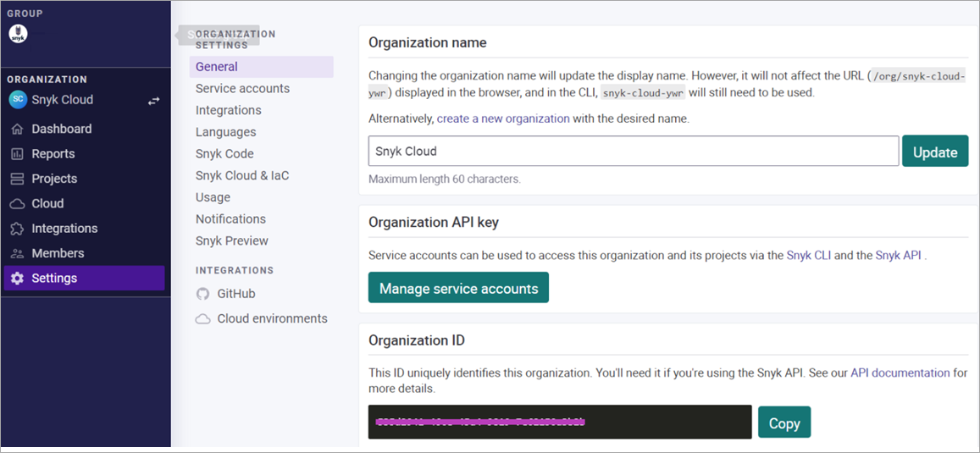Image resolution: width=980 pixels, height=453 pixels.
Task: Open the organization switcher arrows
Action: 153,101
